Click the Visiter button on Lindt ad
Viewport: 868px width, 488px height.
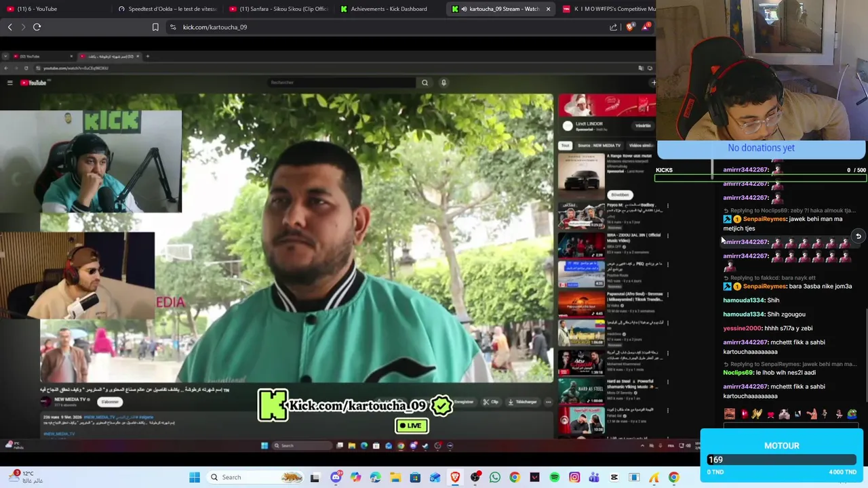pos(643,125)
